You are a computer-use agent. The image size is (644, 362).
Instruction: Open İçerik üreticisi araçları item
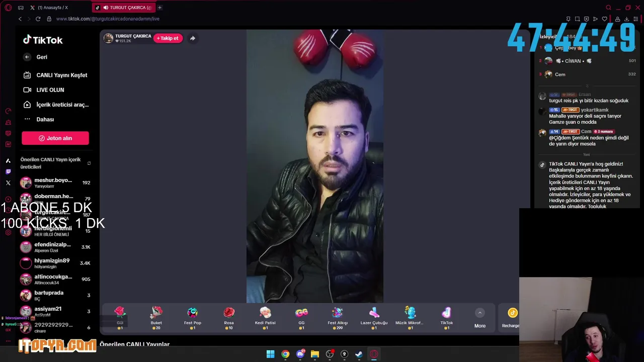[x=56, y=105]
